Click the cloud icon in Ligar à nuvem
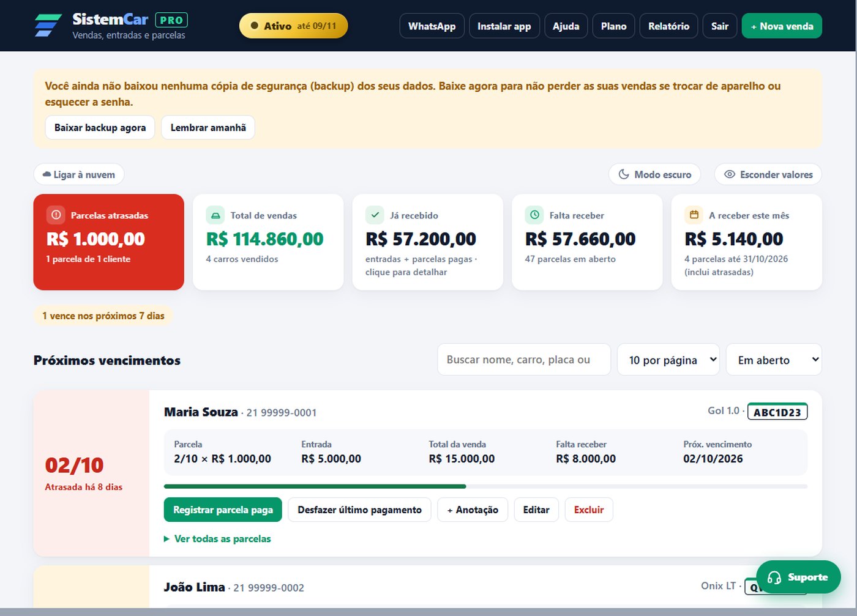Viewport: 857px width, 616px height. pyautogui.click(x=47, y=174)
